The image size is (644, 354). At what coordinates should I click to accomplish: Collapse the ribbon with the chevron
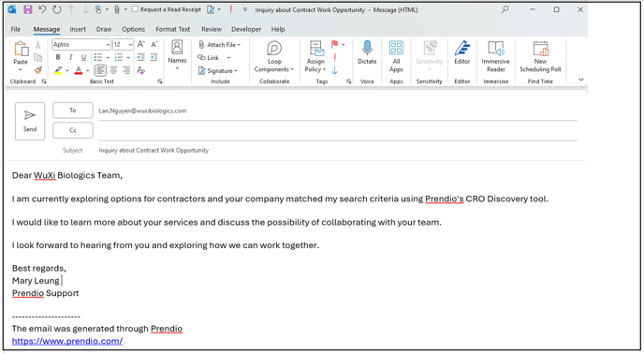[580, 80]
